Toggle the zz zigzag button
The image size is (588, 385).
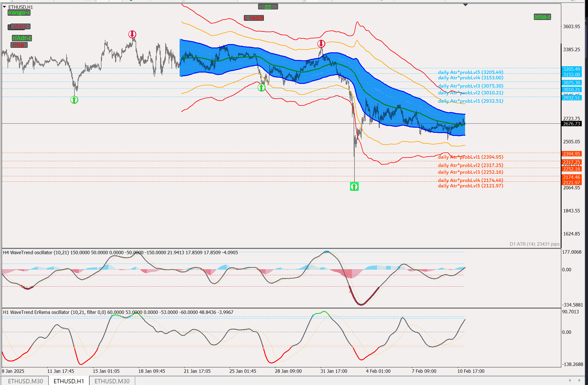click(268, 7)
